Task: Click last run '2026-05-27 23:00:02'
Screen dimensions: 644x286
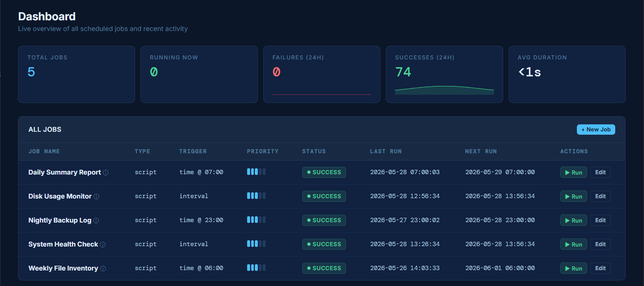Action: 405,220
